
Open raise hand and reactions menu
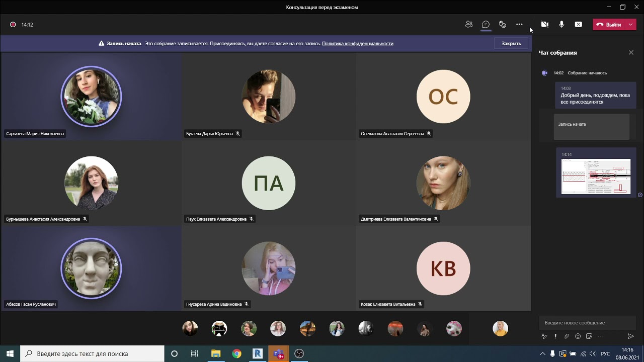pos(503,24)
